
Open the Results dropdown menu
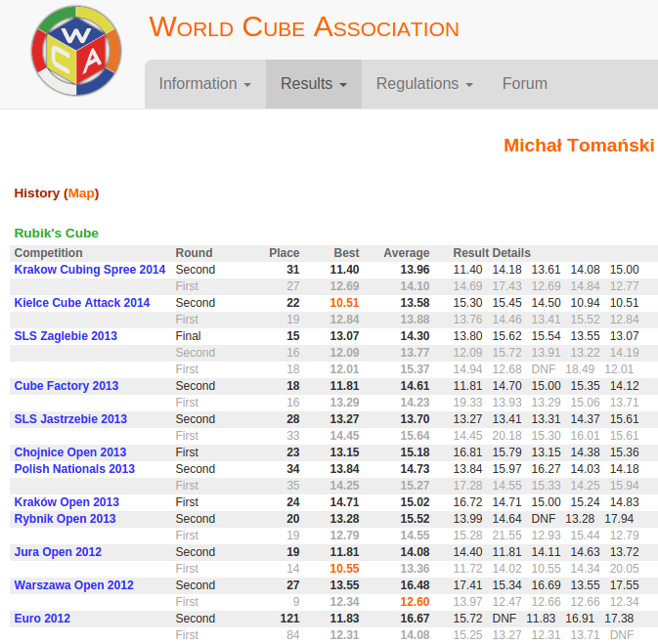point(314,84)
